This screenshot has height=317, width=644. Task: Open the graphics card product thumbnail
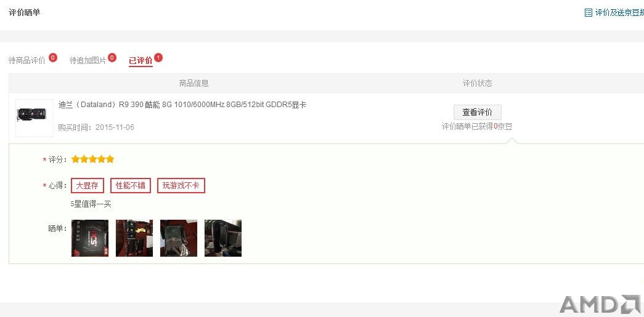pyautogui.click(x=35, y=118)
